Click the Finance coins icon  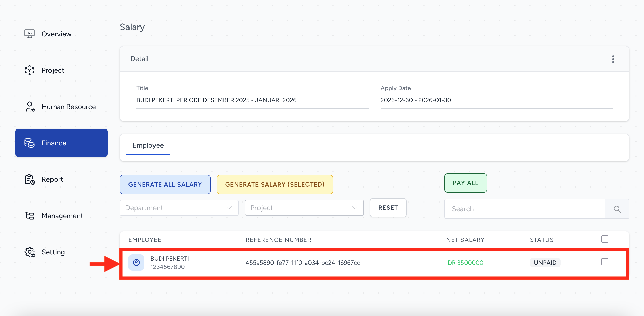tap(30, 143)
